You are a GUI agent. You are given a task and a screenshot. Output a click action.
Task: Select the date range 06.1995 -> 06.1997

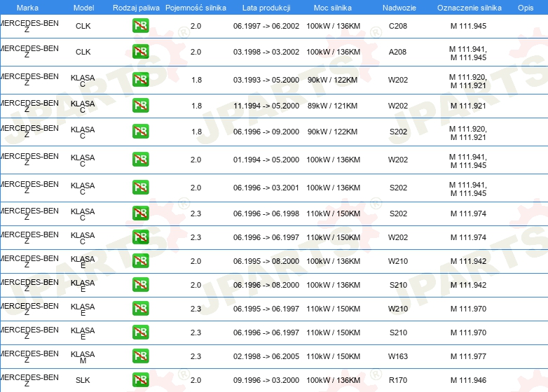[266, 308]
